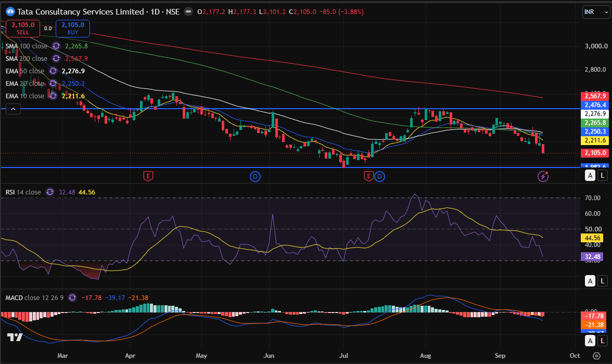Click the red -17.78 MACD axis label

[594, 316]
